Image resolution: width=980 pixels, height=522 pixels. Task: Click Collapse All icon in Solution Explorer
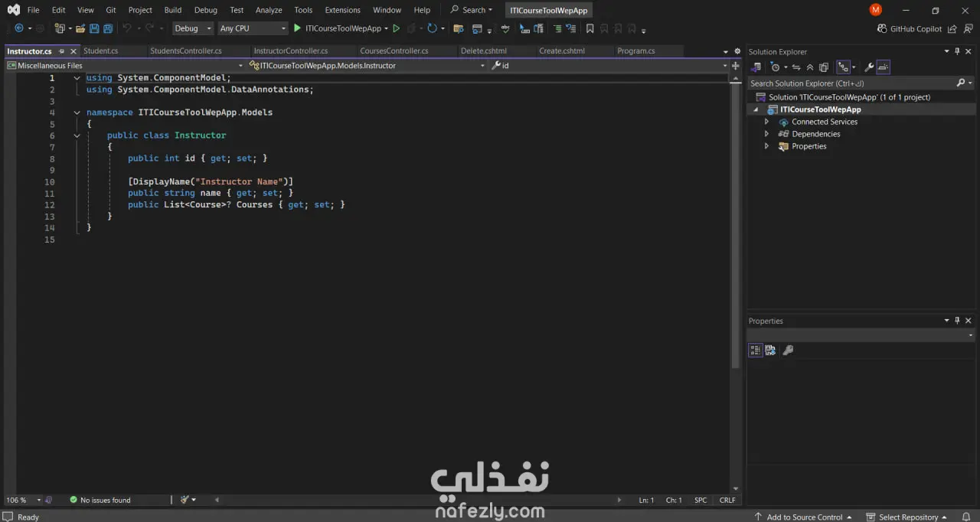click(x=809, y=67)
